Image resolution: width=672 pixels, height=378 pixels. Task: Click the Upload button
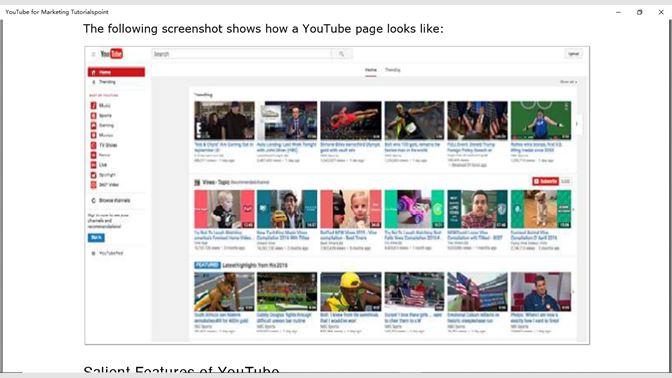(x=573, y=54)
